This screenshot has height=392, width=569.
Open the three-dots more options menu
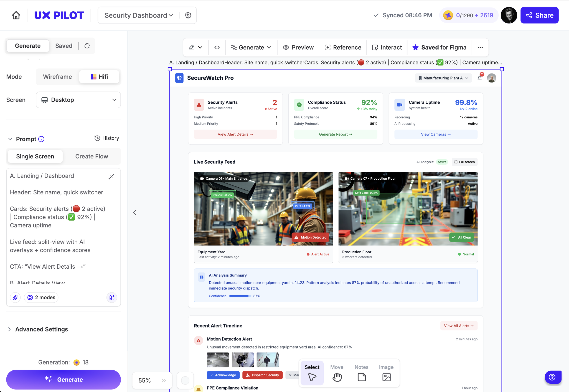(480, 47)
